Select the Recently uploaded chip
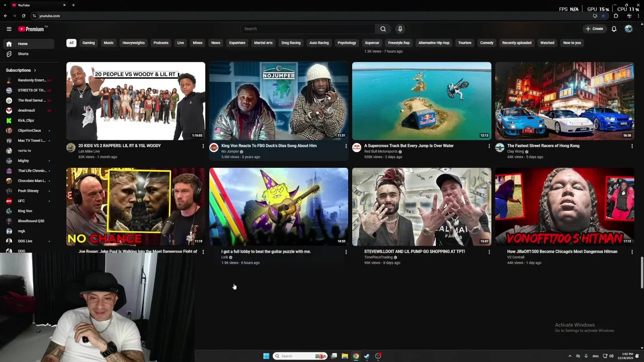Viewport: 644px width, 362px height. click(x=517, y=43)
